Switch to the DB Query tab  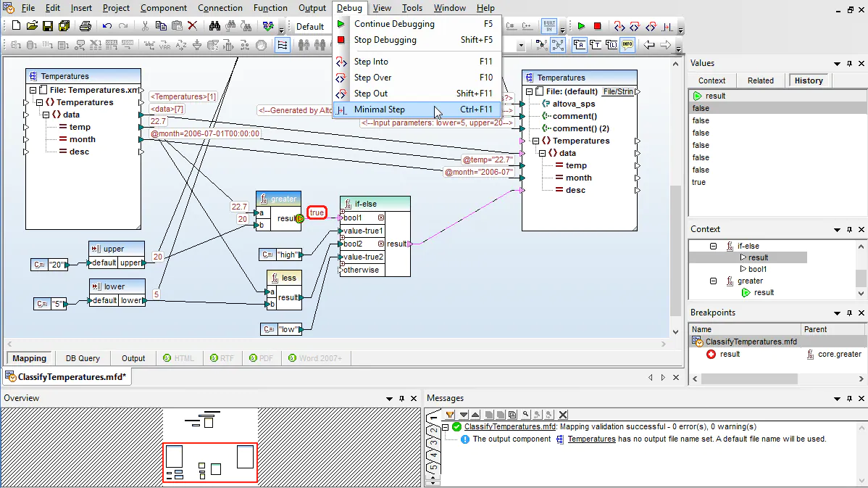[83, 357]
